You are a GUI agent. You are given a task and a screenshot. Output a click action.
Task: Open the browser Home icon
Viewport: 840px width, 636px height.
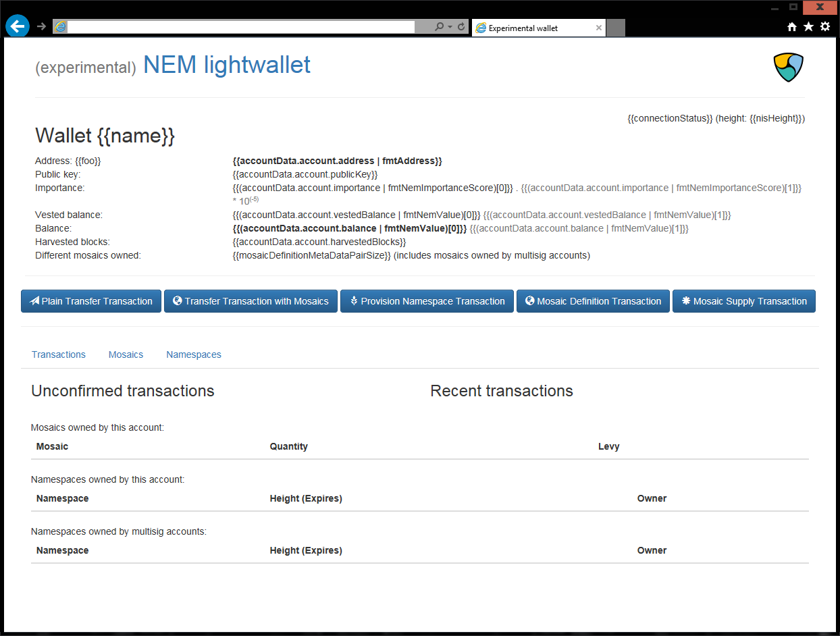(x=792, y=27)
